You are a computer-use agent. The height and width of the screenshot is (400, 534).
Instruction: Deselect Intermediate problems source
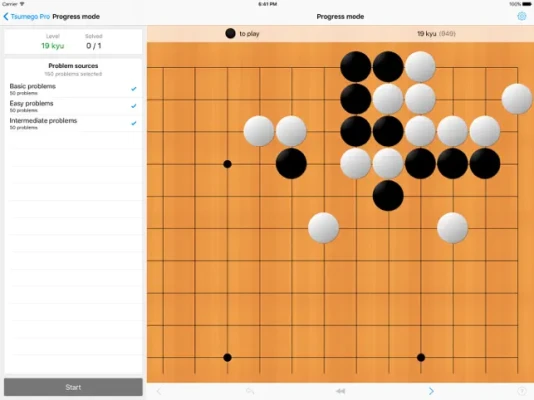(x=73, y=123)
